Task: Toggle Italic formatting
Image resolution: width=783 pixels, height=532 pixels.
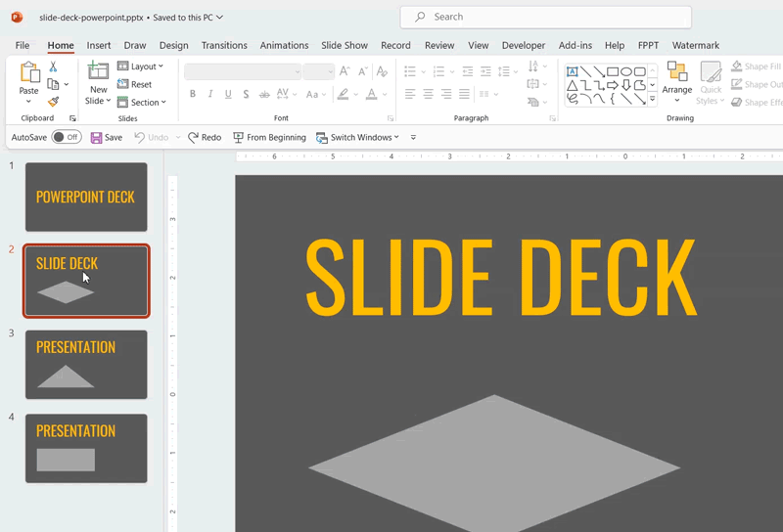Action: coord(210,94)
